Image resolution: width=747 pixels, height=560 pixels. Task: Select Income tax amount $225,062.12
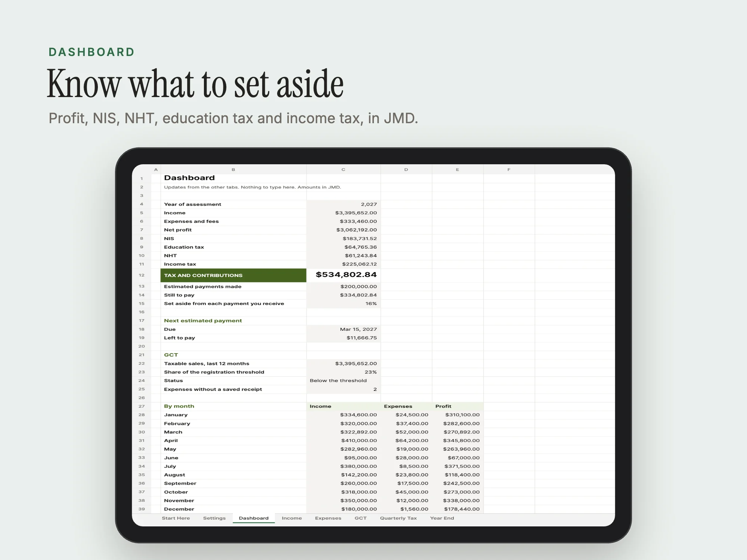pos(344,264)
